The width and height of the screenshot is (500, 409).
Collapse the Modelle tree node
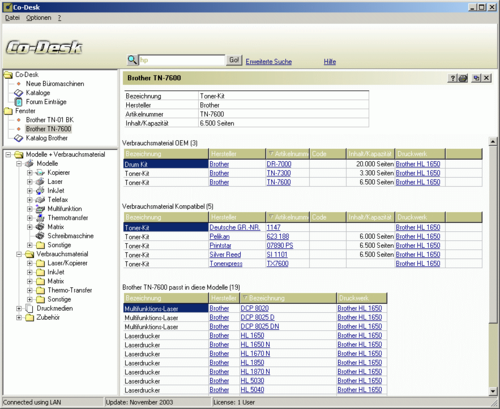tap(19, 163)
